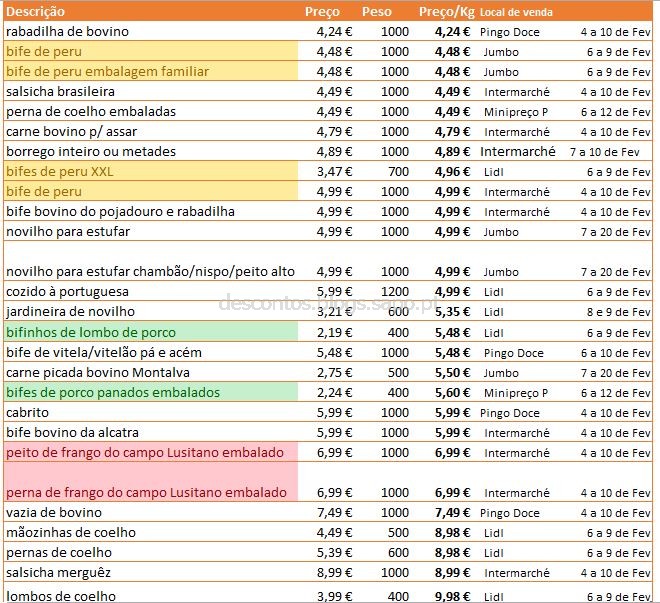Click the 5,60 € price per kg

[452, 393]
